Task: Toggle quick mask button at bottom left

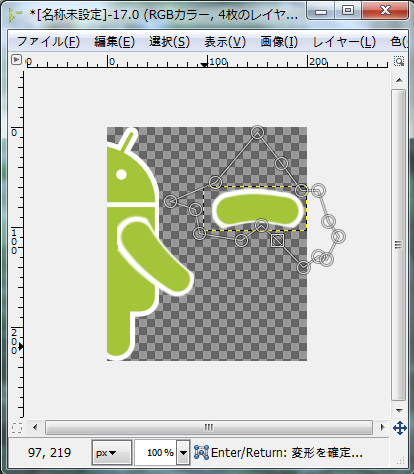Action: 17,428
